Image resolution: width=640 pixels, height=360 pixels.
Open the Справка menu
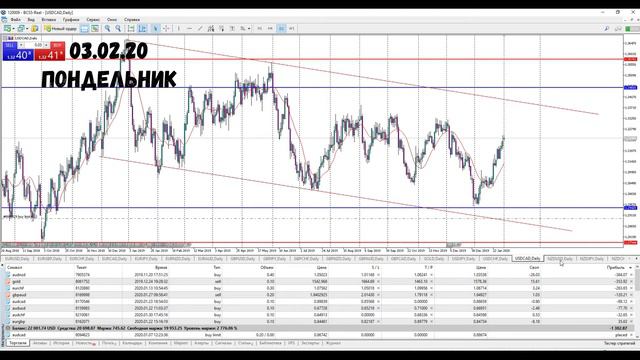(132, 20)
